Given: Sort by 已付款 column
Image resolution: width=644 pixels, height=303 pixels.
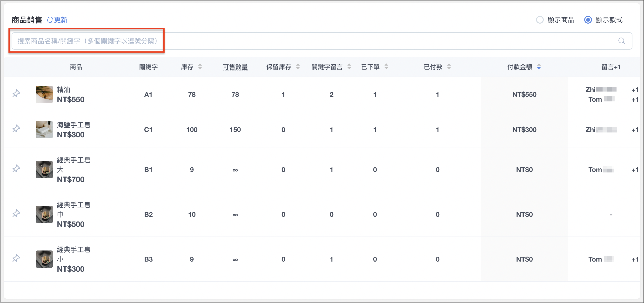Looking at the screenshot, I should (449, 67).
